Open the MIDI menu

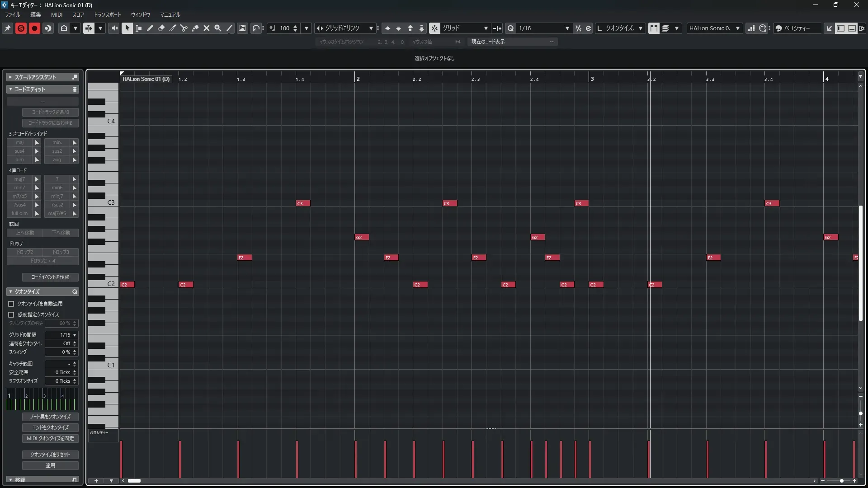pos(57,14)
